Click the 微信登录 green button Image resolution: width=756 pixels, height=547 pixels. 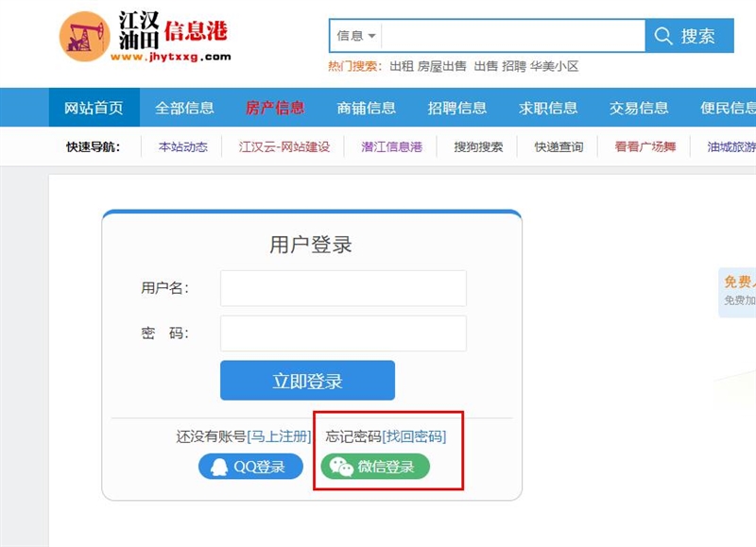point(375,467)
